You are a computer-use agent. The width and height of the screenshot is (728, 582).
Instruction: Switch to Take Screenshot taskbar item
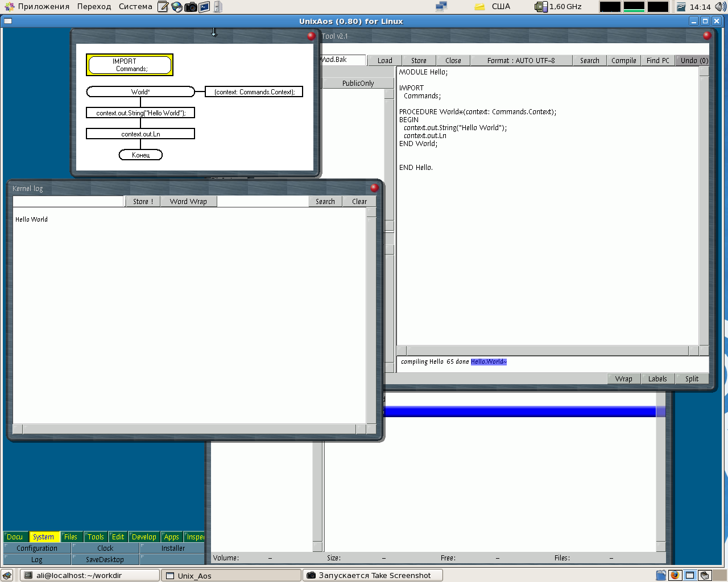pyautogui.click(x=373, y=575)
